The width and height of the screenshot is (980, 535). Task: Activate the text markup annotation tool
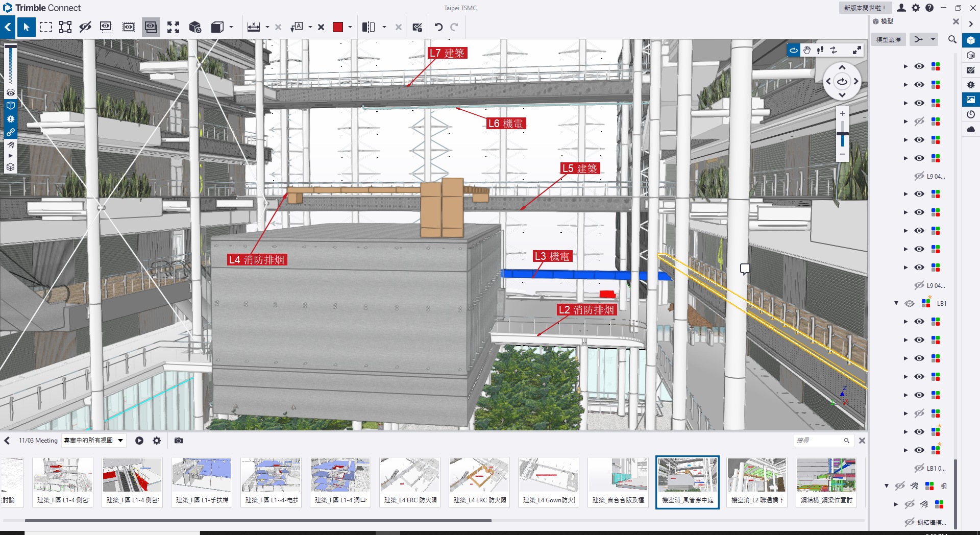[297, 27]
